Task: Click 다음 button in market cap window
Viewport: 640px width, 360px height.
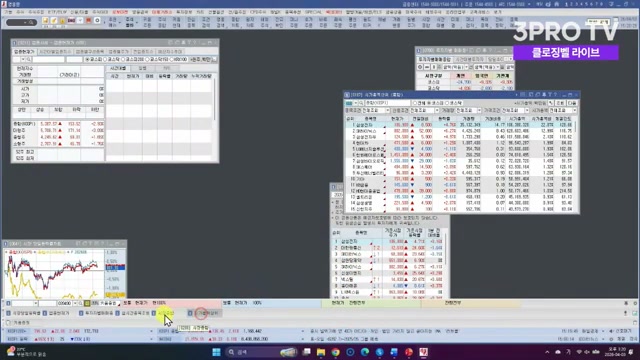Action: pyautogui.click(x=572, y=103)
